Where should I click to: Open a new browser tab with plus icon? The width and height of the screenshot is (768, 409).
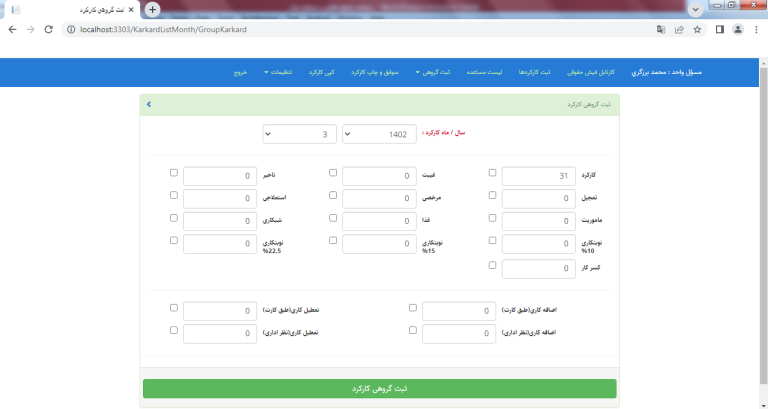tap(152, 9)
